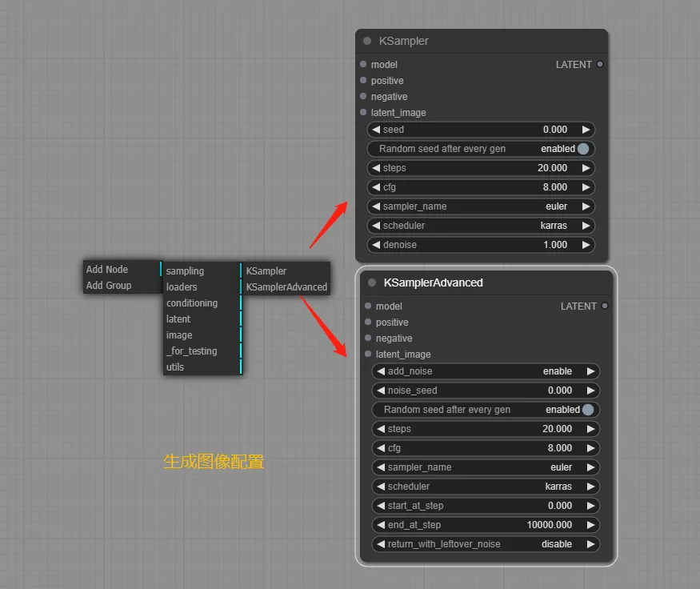This screenshot has width=700, height=589.
Task: Click the KSampler latent_image input connector
Action: (363, 112)
